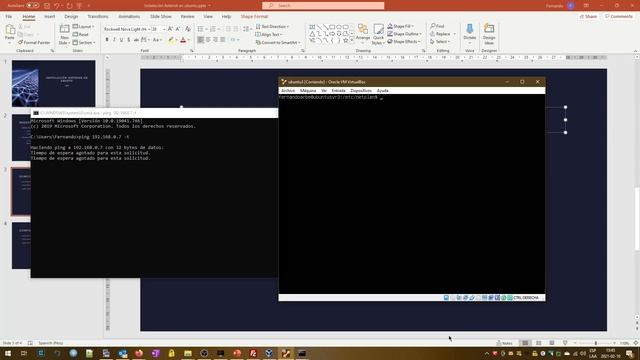Select Align Left paragraph alignment
Viewport: 640px width, 360px height.
point(200,40)
